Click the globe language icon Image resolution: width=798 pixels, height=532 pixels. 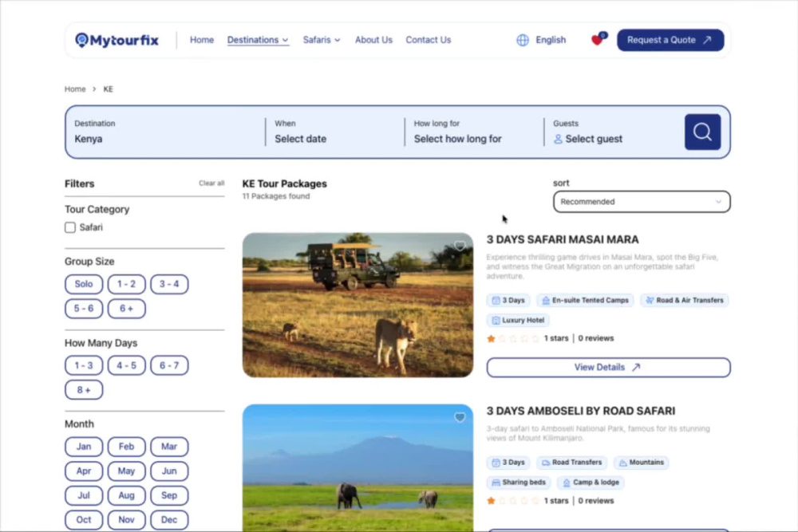pyautogui.click(x=522, y=40)
